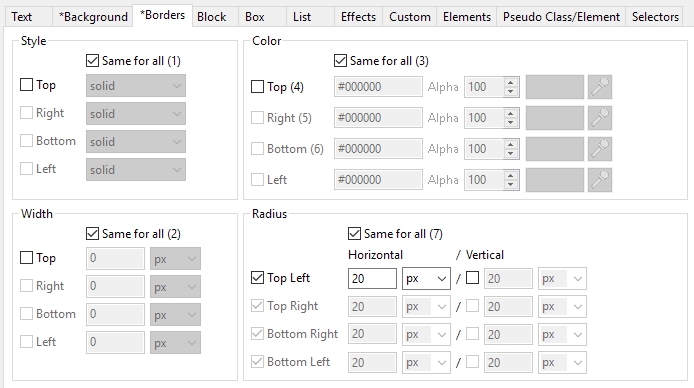Check the Top Left vertical radius checkbox
The width and height of the screenshot is (694, 388).
472,278
